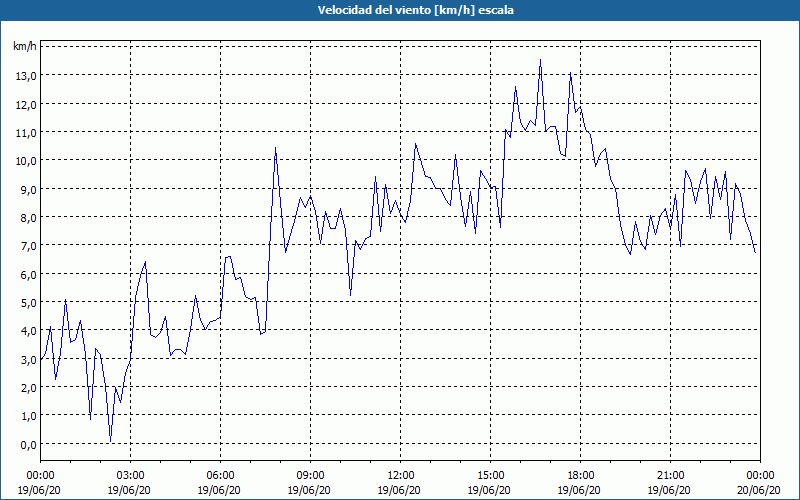Click the '19/06/20' date under 06:00
The height and width of the screenshot is (500, 800).
(219, 490)
